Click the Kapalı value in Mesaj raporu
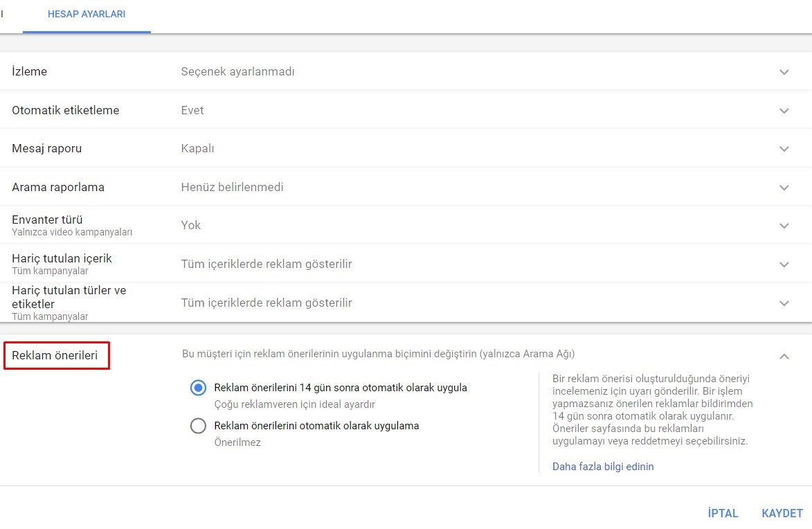 click(x=197, y=149)
